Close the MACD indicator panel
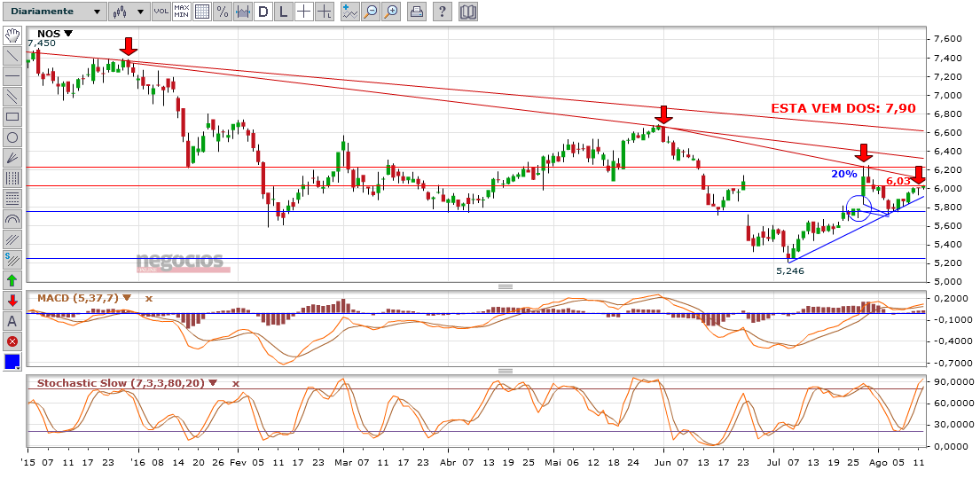The image size is (980, 478). click(x=148, y=298)
